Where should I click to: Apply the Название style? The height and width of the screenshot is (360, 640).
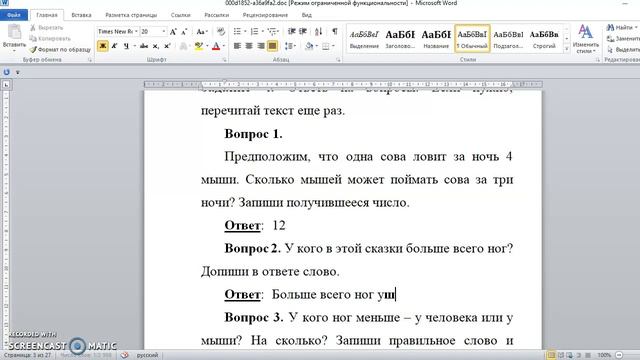(436, 39)
